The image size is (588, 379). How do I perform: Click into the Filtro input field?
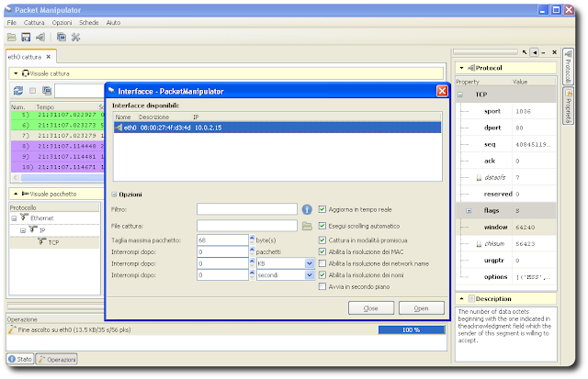tap(247, 209)
